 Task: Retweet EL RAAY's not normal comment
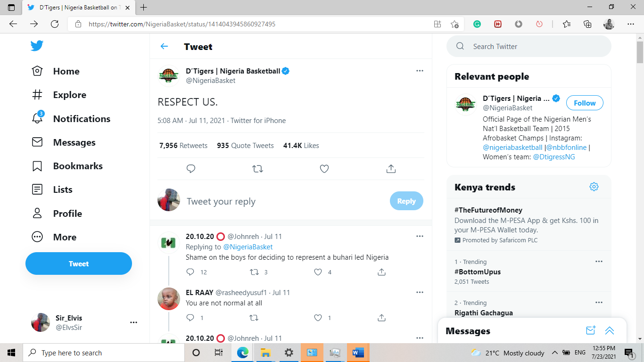254,318
